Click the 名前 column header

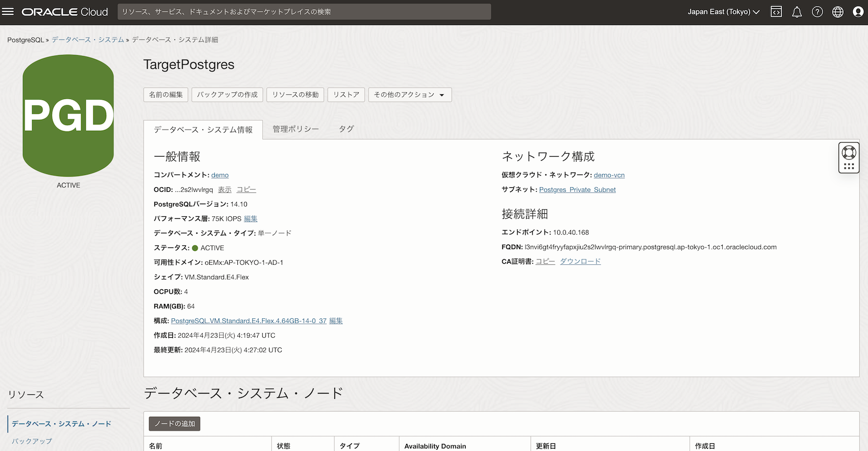pyautogui.click(x=156, y=446)
